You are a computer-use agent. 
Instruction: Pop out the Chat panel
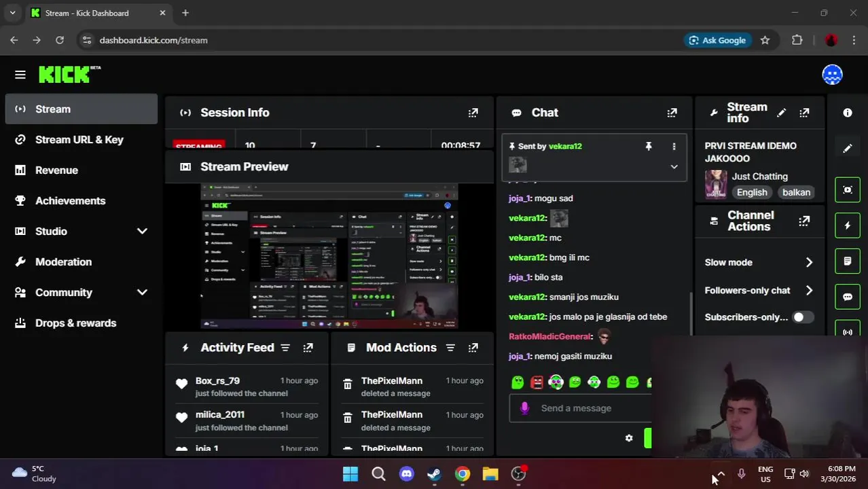(672, 113)
